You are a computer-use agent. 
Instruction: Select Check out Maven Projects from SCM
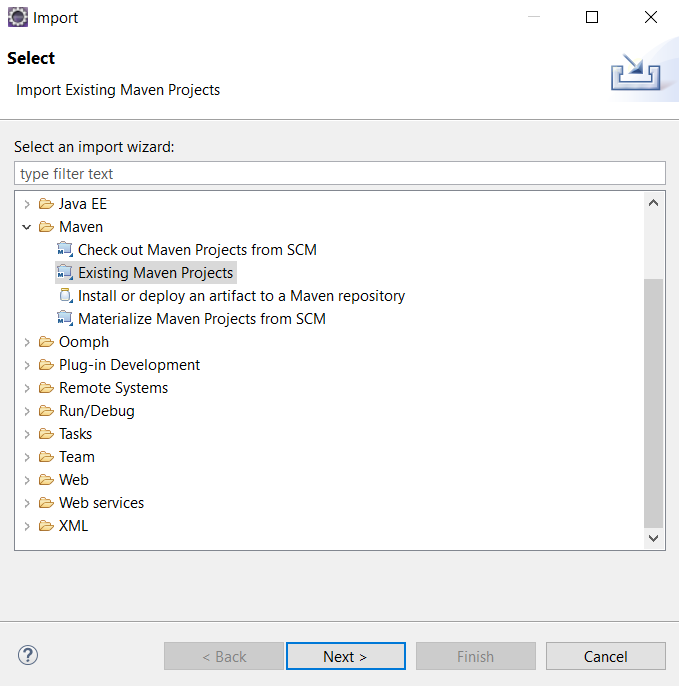pyautogui.click(x=197, y=250)
